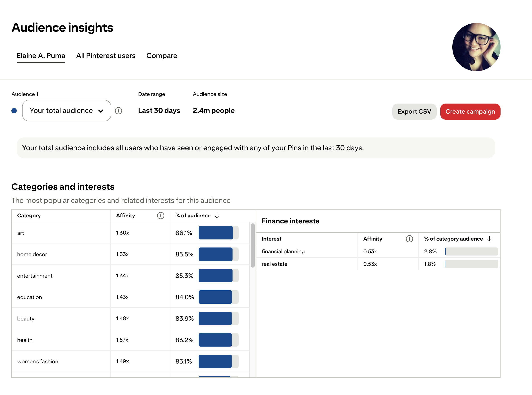Viewport: 532px width, 395px height.
Task: Select the education category row
Action: tap(130, 297)
